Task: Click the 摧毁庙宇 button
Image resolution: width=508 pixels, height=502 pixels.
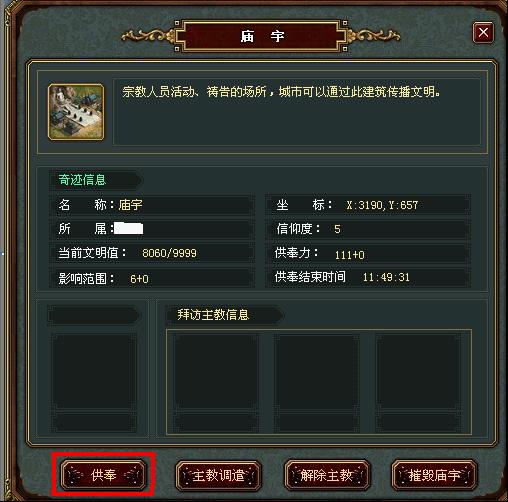Action: 434,475
